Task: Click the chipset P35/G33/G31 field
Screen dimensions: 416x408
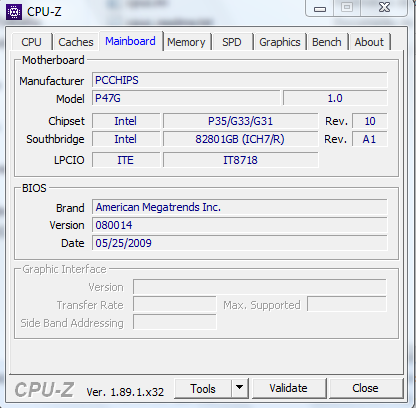Action: pos(240,121)
